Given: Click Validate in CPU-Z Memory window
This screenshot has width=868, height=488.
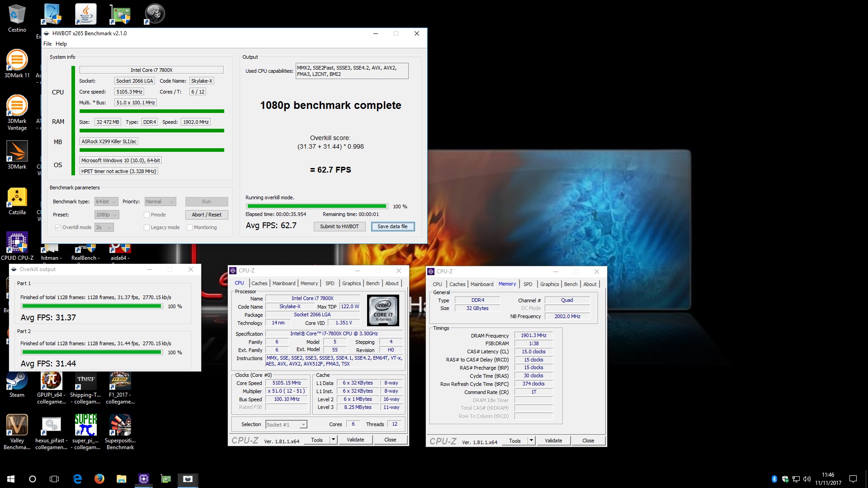Looking at the screenshot, I should 553,441.
